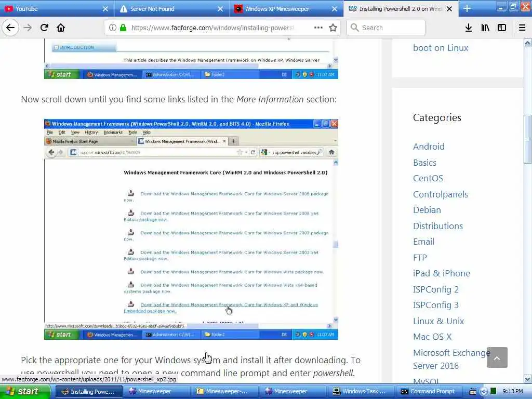
Task: Click the 9:13 PM system clock
Action: pos(513,392)
